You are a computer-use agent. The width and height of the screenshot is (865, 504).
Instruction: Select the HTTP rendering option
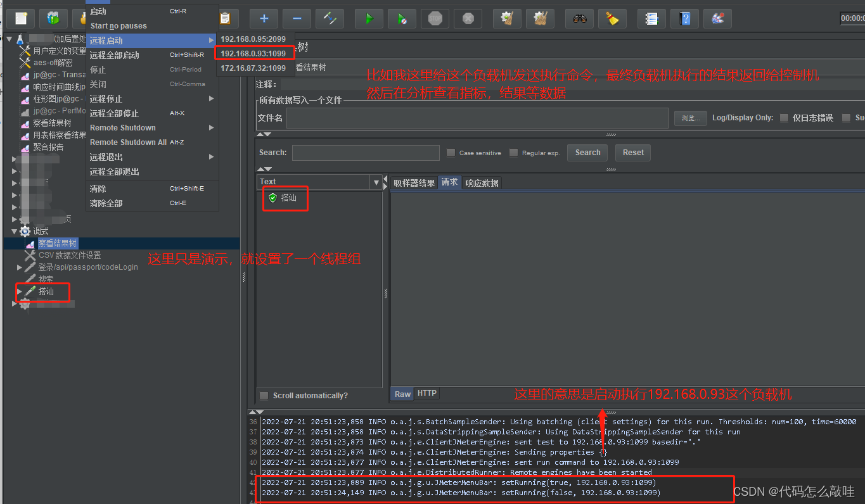(x=426, y=393)
